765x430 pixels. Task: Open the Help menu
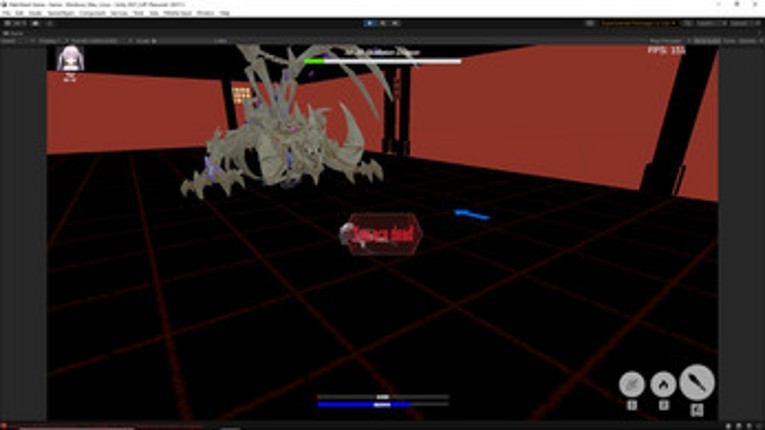[224, 13]
